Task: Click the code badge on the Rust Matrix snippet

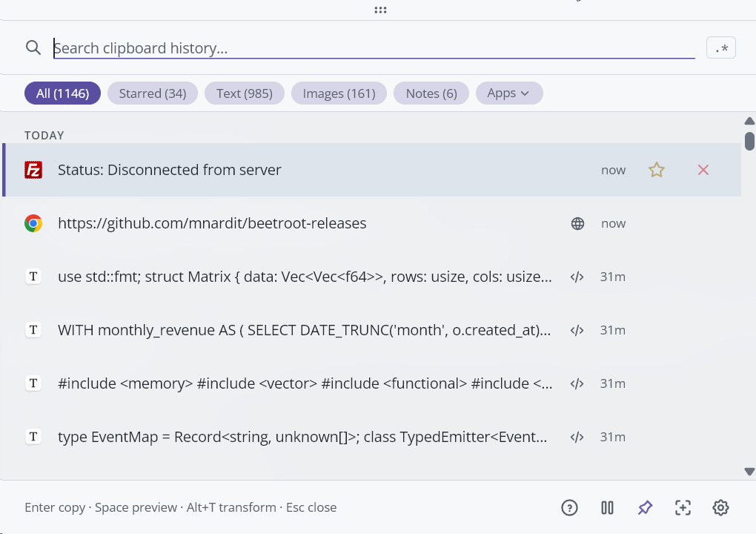Action: coord(577,277)
